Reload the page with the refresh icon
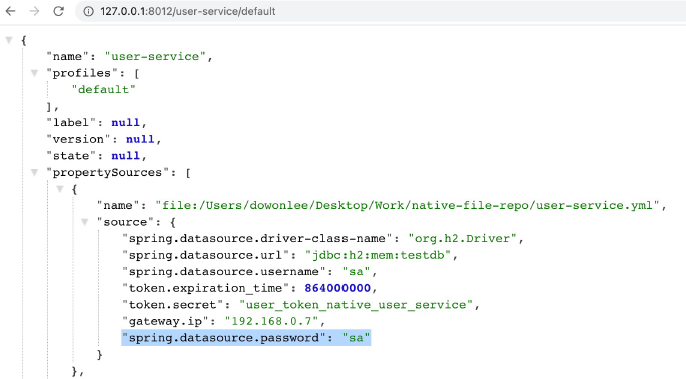 tap(59, 11)
